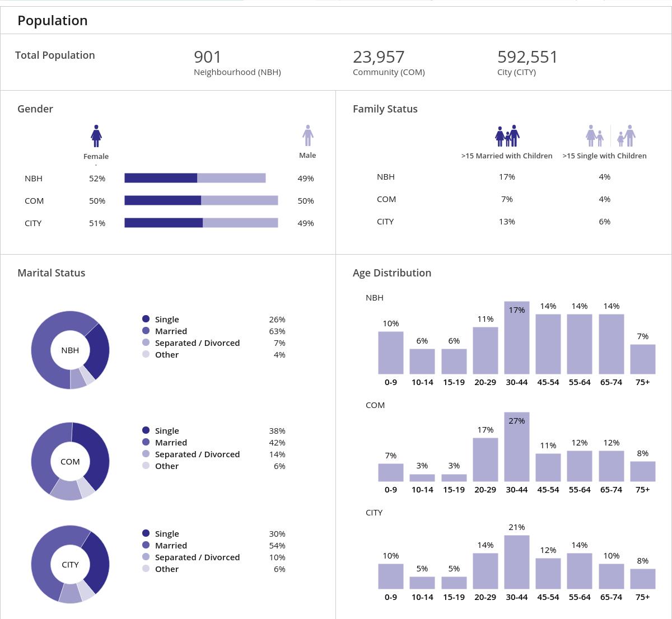Click the Married legend dot for NBH
The image size is (672, 619).
[146, 331]
